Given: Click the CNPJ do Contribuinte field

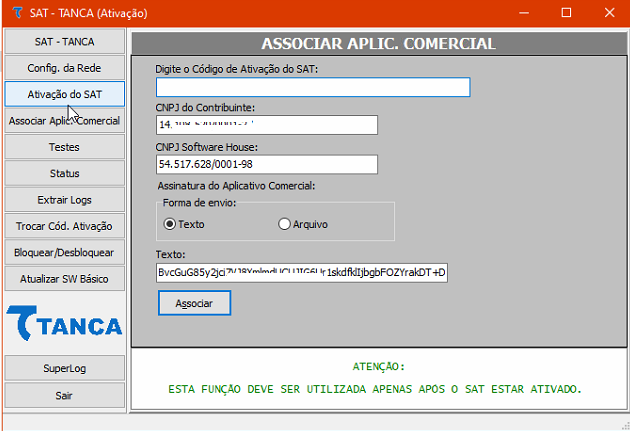Looking at the screenshot, I should (267, 125).
